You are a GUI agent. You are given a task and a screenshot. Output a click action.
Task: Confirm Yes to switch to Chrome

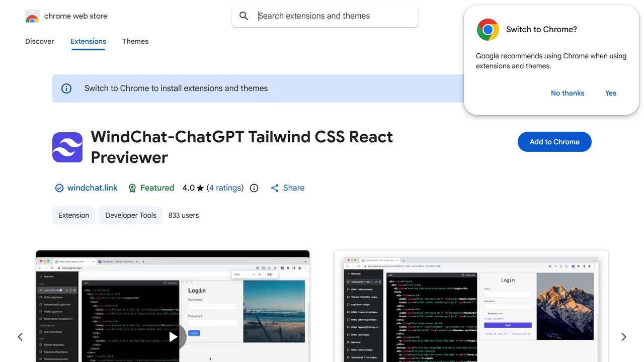tap(611, 93)
